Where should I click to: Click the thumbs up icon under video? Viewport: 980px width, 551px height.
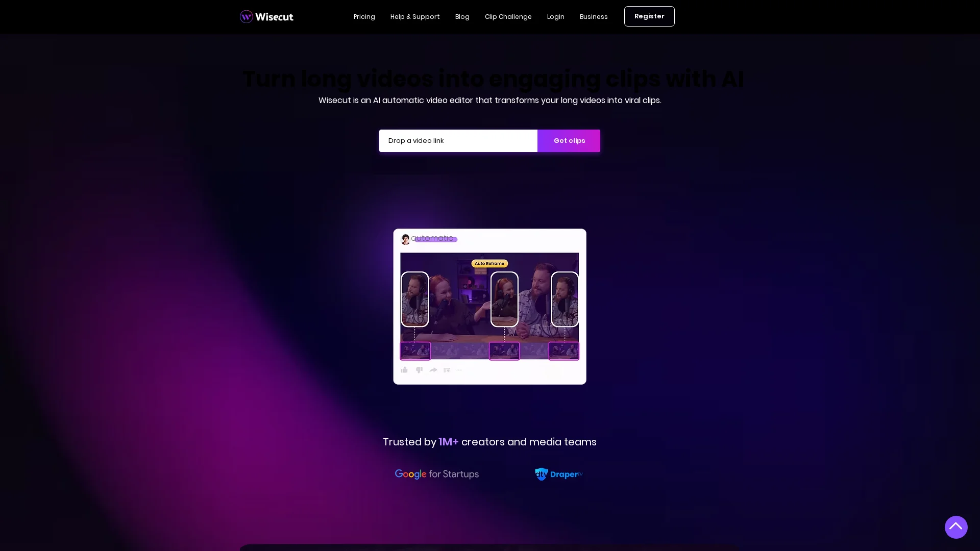click(404, 370)
